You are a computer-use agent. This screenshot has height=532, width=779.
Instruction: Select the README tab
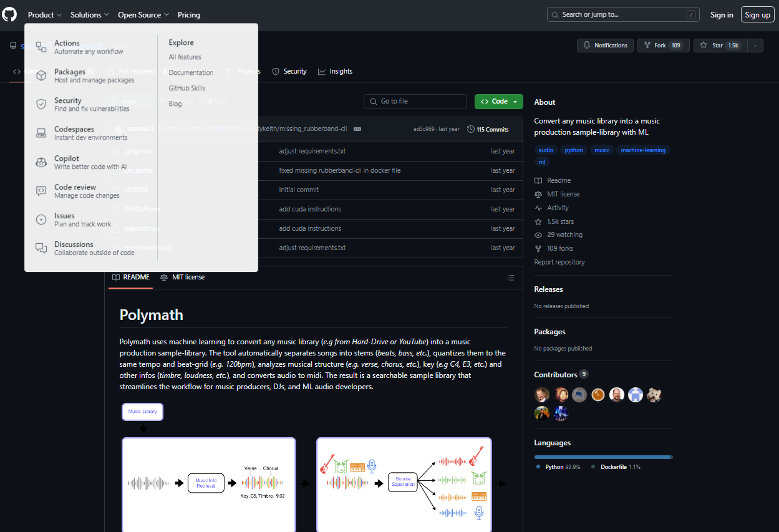(131, 277)
